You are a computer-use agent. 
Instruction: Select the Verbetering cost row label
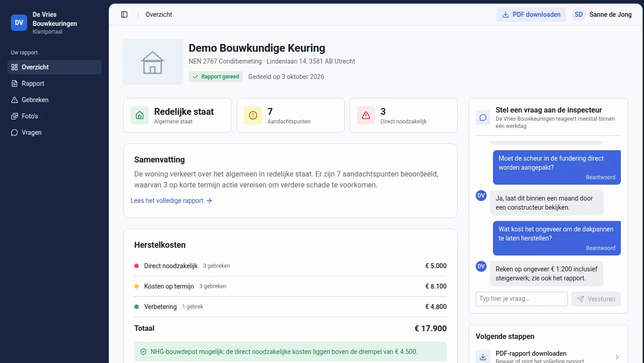tap(161, 307)
